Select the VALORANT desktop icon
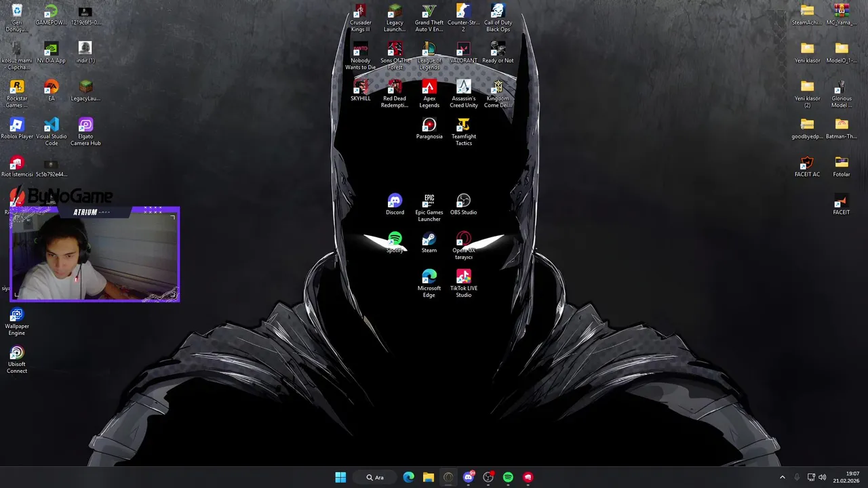This screenshot has width=868, height=488. (464, 52)
